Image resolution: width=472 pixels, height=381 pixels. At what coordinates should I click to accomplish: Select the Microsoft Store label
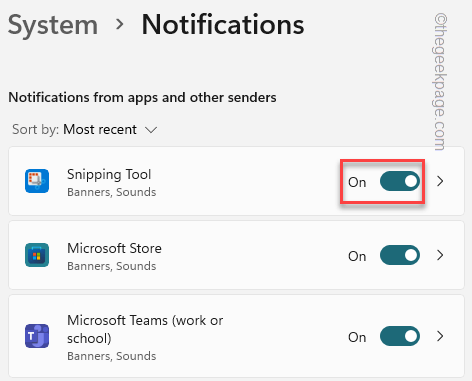114,248
